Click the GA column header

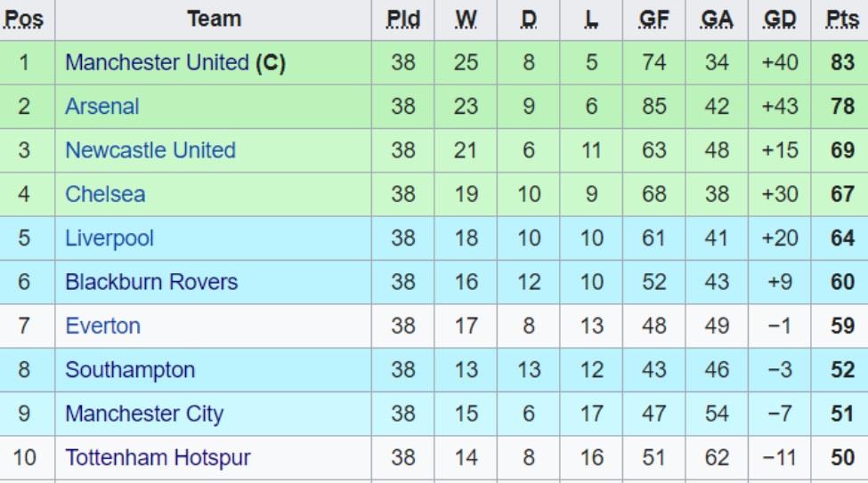click(717, 20)
